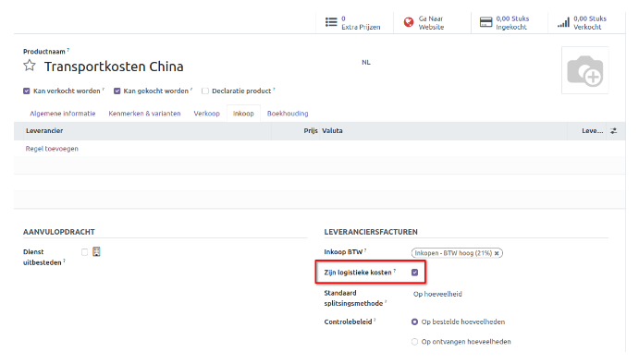This screenshot has height=364, width=639.
Task: Uncheck Zijn logistieke kosten checkbox
Action: pyautogui.click(x=415, y=273)
